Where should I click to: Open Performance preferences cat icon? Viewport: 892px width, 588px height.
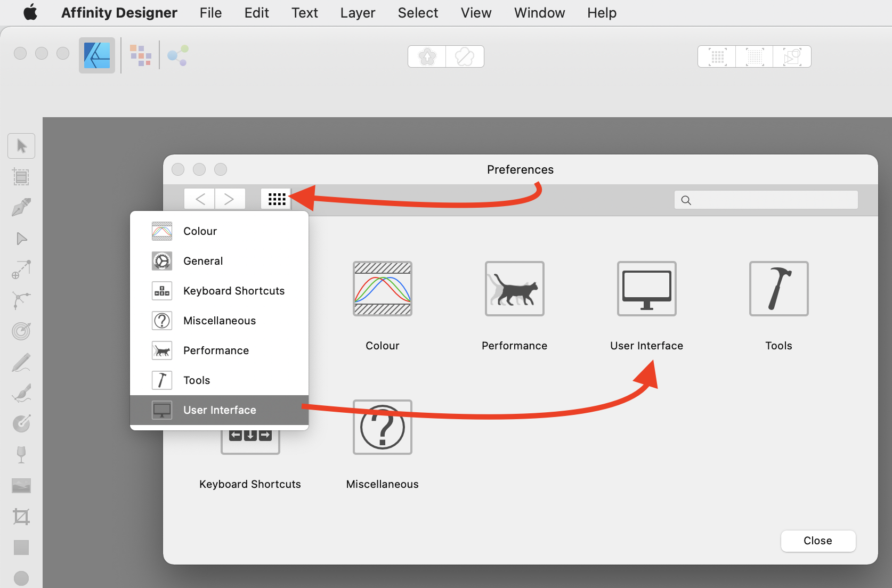point(515,289)
